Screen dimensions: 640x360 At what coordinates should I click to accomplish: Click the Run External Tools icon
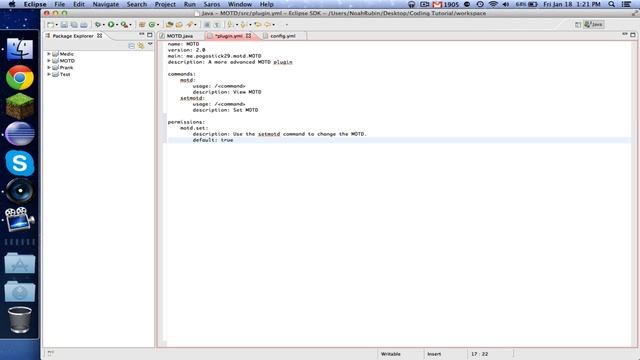[x=124, y=25]
